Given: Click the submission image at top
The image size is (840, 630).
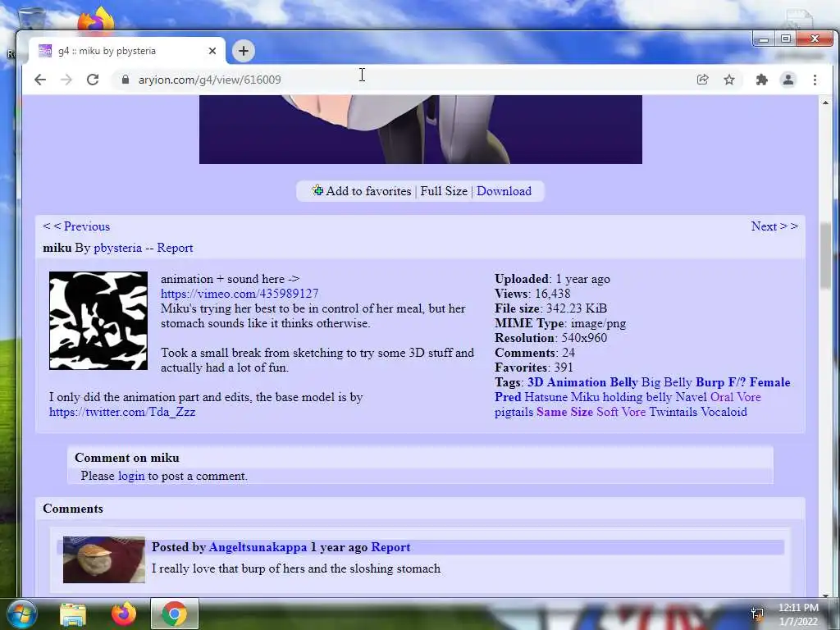Looking at the screenshot, I should pyautogui.click(x=421, y=130).
